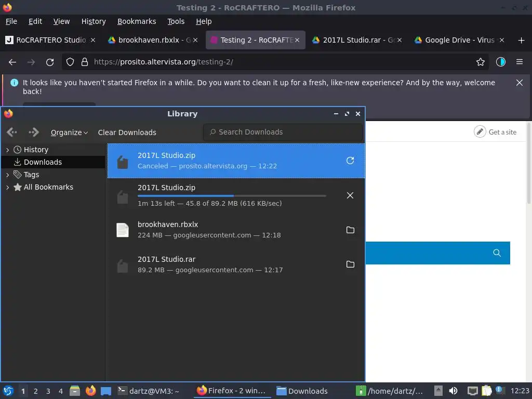Retry the canceled 2017L Studio.zip download
Screen dimensions: 532x399
coord(350,161)
